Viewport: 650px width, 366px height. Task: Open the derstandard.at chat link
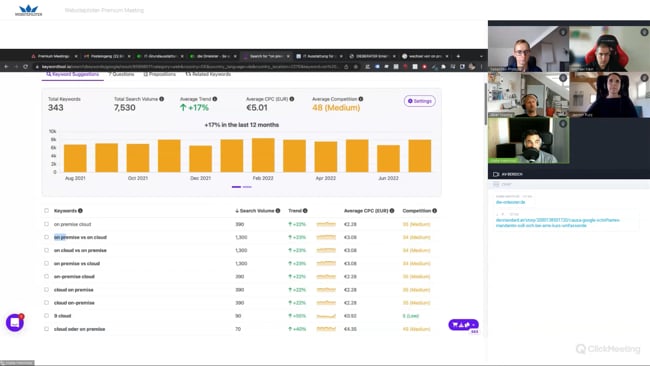(x=558, y=223)
